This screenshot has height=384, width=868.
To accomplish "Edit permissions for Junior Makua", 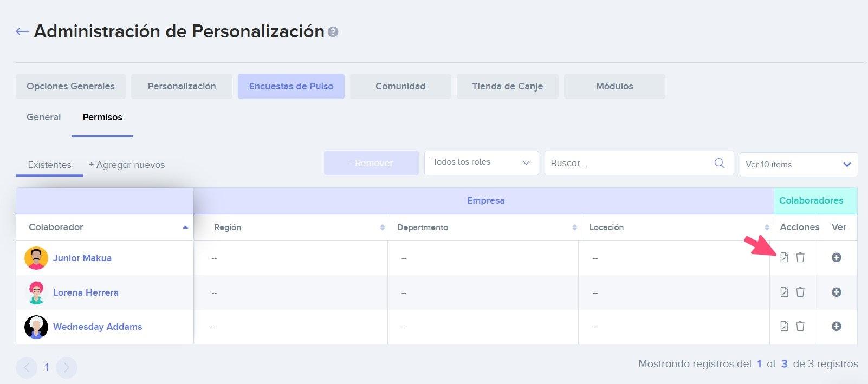I will 784,257.
